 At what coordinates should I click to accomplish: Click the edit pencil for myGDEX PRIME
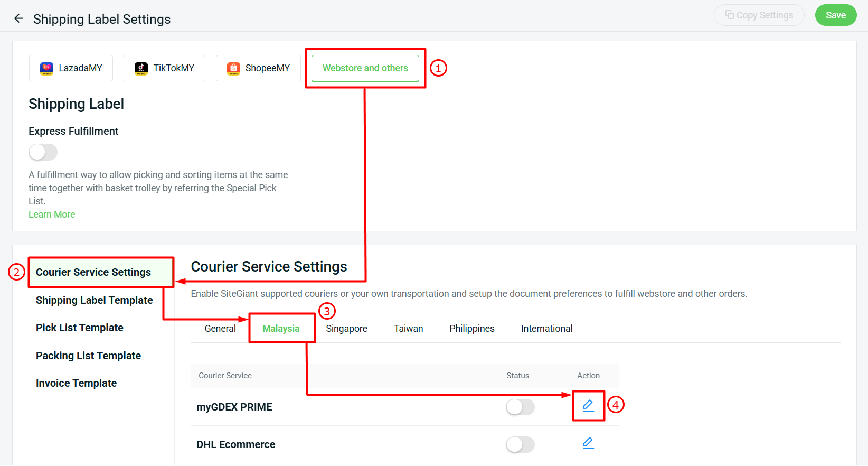coord(588,406)
